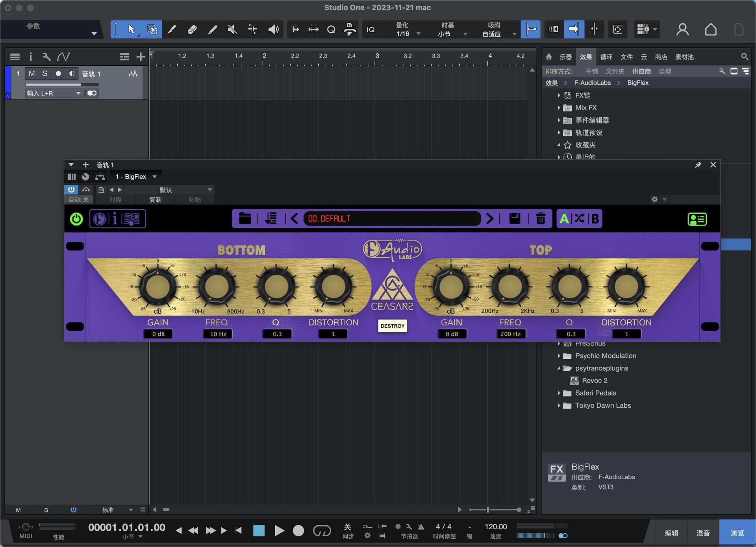Open the plugin manual book icon

pyautogui.click(x=131, y=219)
